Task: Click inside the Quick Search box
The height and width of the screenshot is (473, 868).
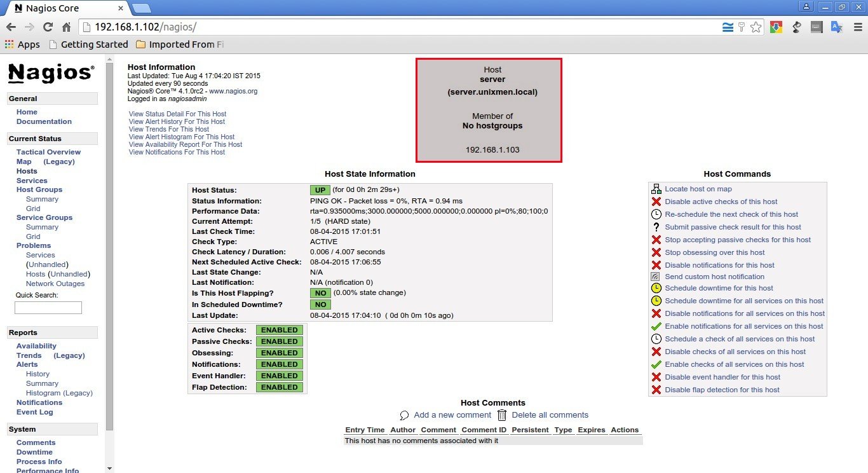Action: [x=48, y=308]
